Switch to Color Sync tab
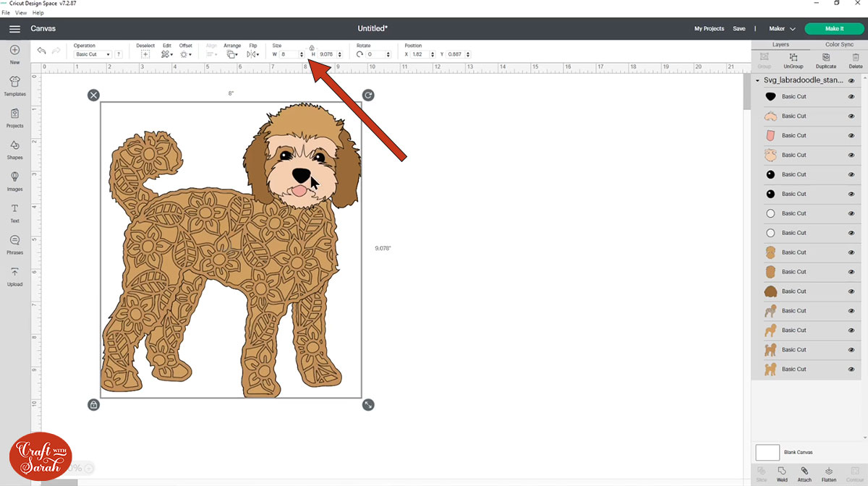Screen dimensions: 868x486 pos(839,44)
